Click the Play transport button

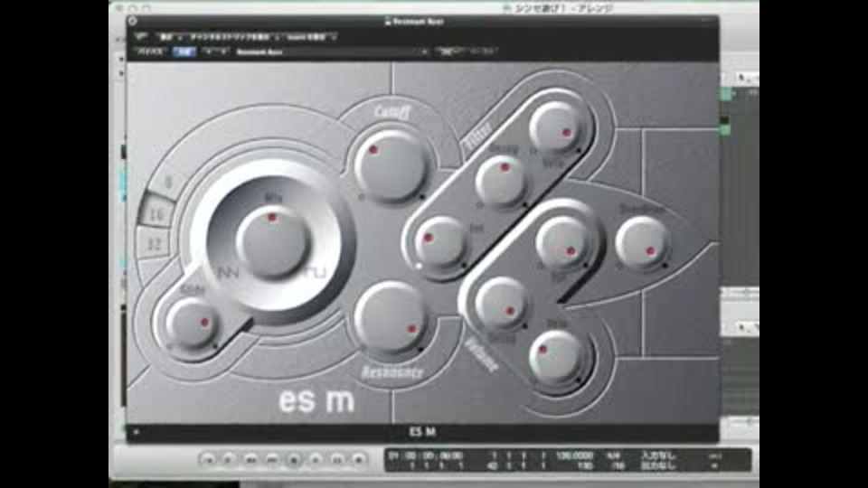tap(316, 459)
